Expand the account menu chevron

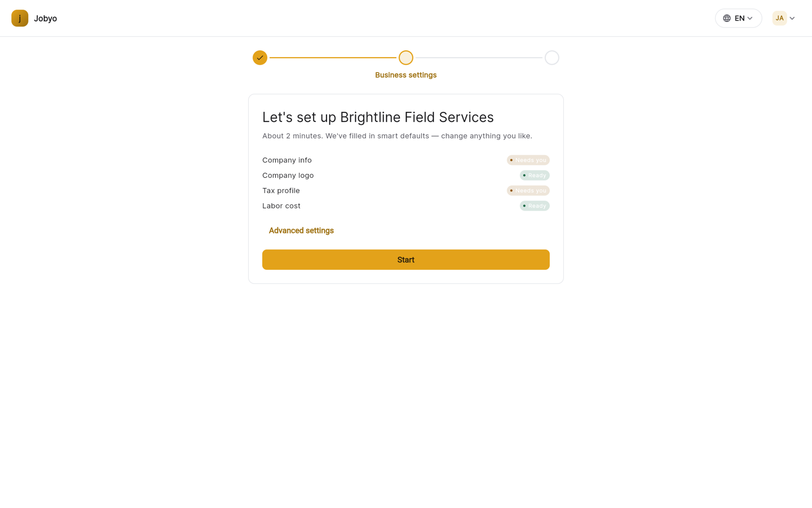(x=792, y=18)
